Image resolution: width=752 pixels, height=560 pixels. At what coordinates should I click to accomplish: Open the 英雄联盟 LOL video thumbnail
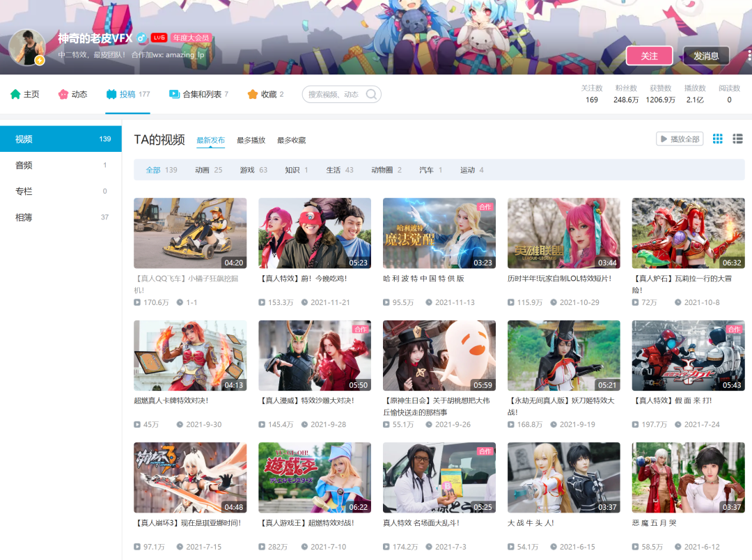563,233
